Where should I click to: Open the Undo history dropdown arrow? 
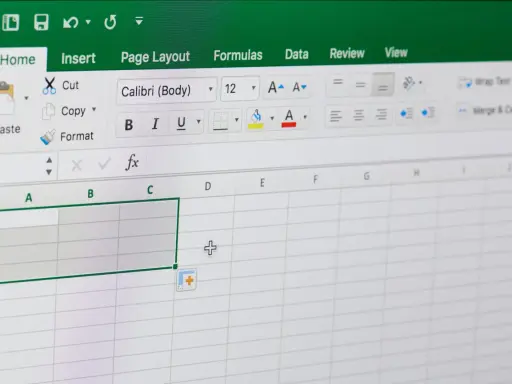pyautogui.click(x=88, y=22)
